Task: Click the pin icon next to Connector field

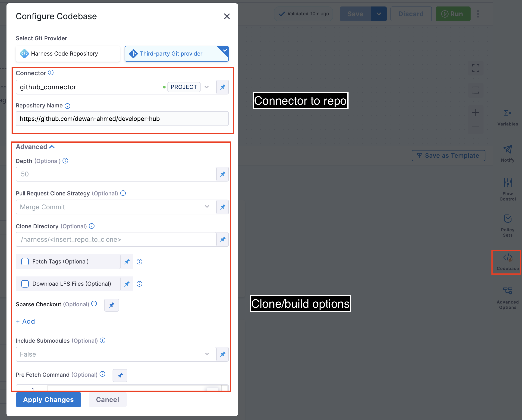Action: click(x=223, y=87)
